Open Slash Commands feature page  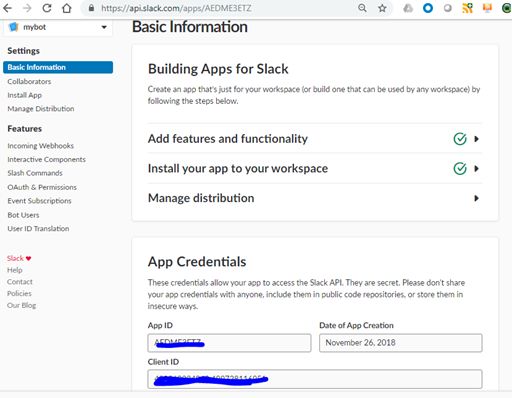[x=35, y=173]
